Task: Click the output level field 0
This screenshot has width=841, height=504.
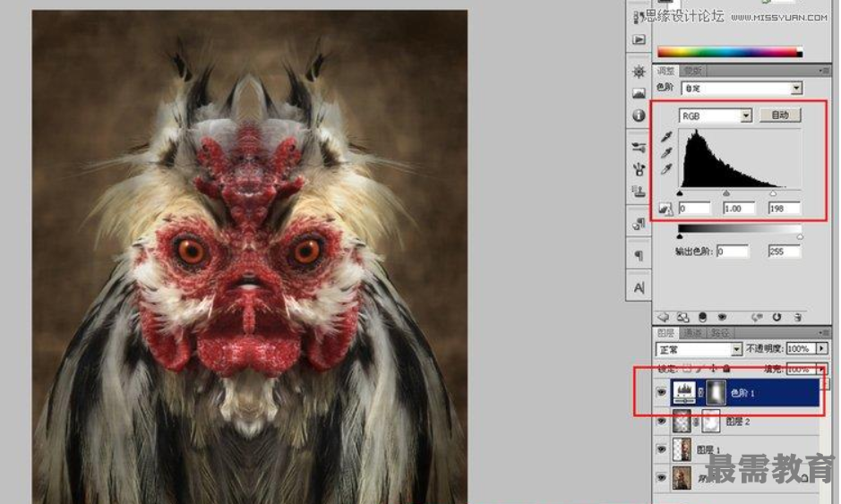Action: tap(732, 252)
